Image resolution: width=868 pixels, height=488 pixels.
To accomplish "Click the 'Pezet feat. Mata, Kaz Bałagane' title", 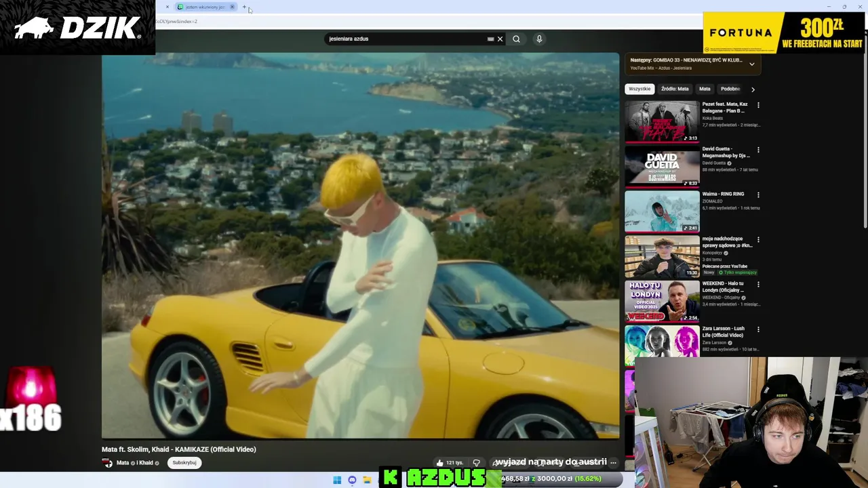I will coord(725,107).
